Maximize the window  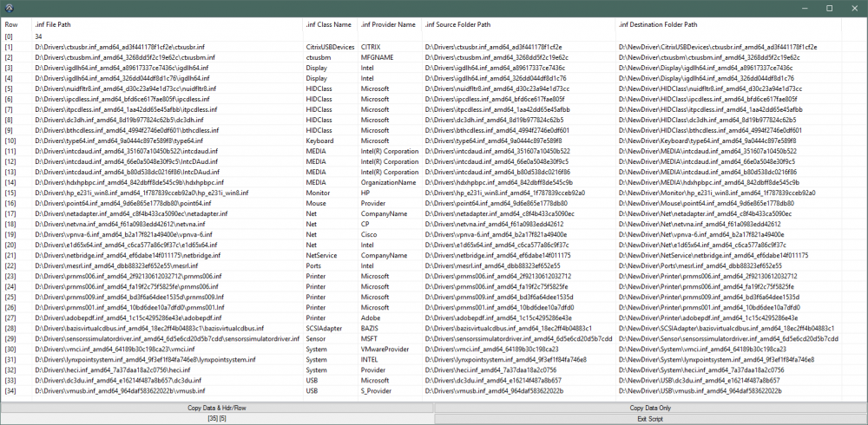[829, 9]
